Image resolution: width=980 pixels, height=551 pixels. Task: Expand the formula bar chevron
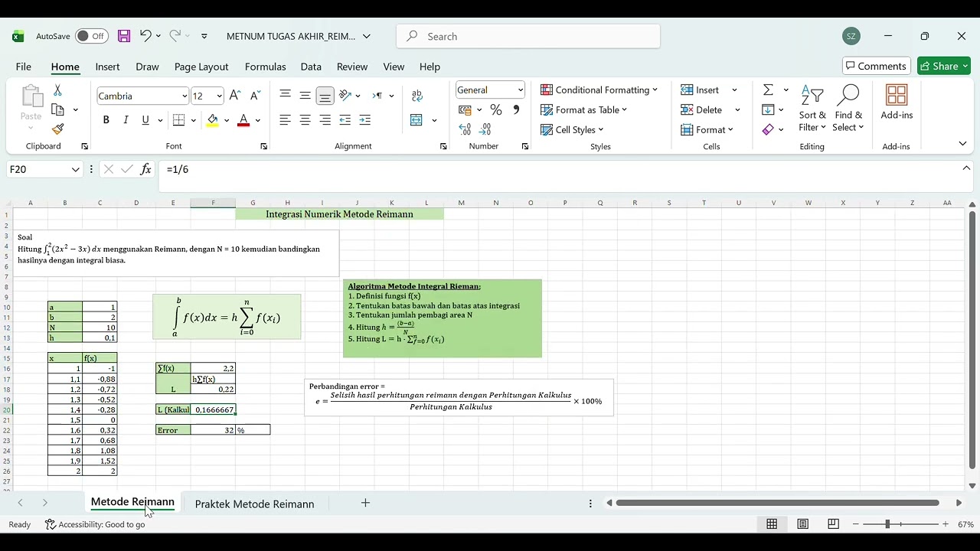(x=966, y=168)
